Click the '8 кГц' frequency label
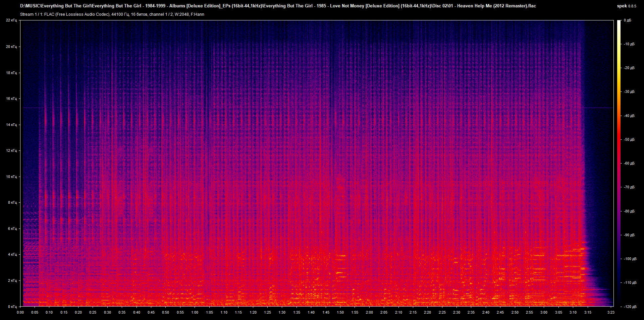Viewport: 644px width, 320px height. click(12, 202)
